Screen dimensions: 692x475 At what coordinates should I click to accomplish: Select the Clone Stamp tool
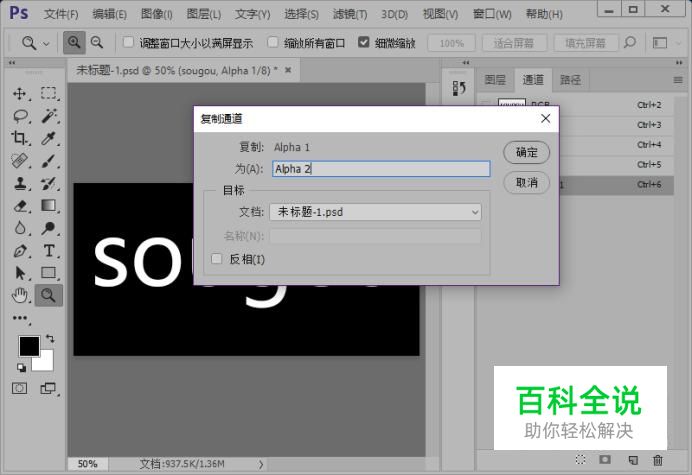(19, 183)
